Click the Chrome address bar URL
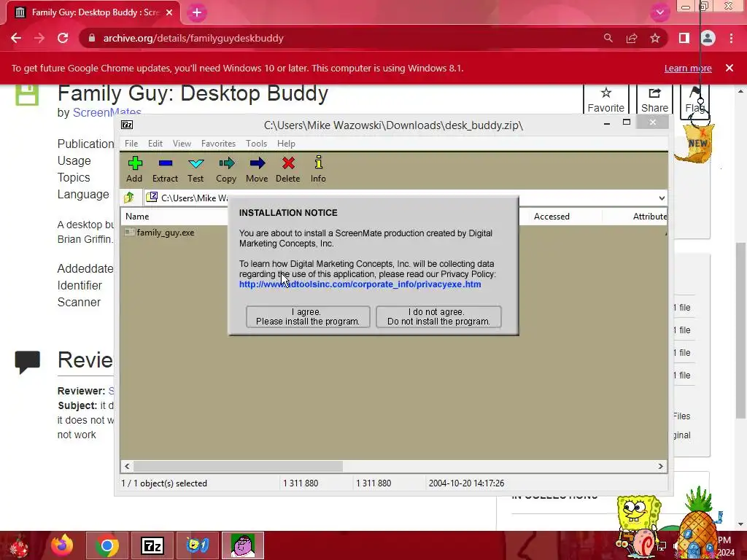The width and height of the screenshot is (747, 560). coord(193,38)
